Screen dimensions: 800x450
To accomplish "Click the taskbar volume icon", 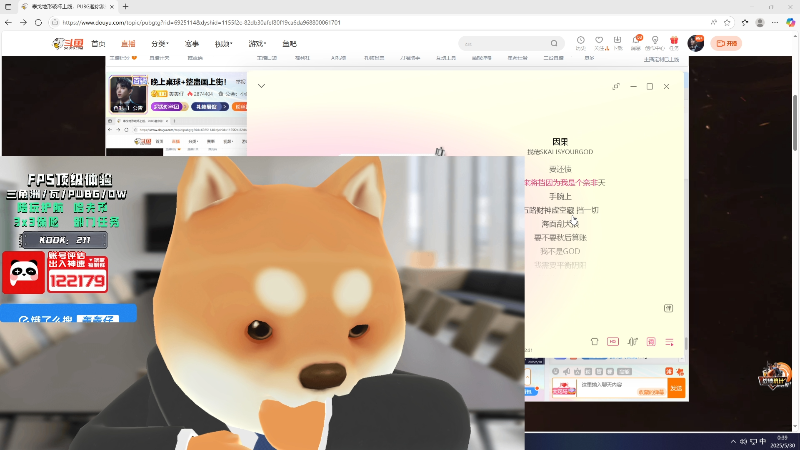I will point(743,441).
